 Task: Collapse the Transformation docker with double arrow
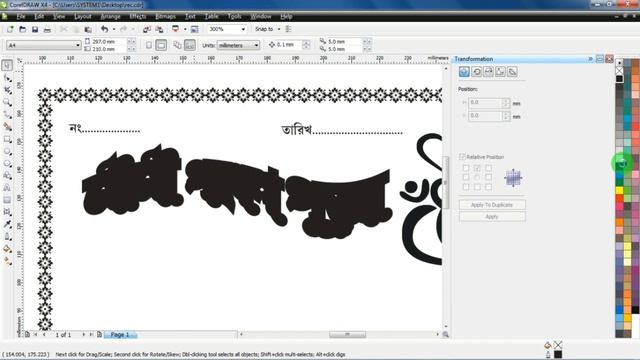[590, 59]
